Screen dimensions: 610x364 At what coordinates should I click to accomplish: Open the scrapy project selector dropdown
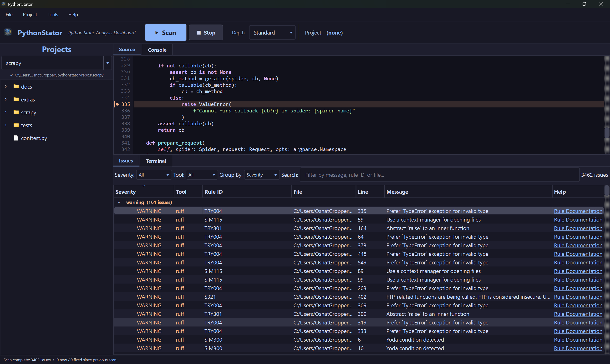(x=107, y=63)
